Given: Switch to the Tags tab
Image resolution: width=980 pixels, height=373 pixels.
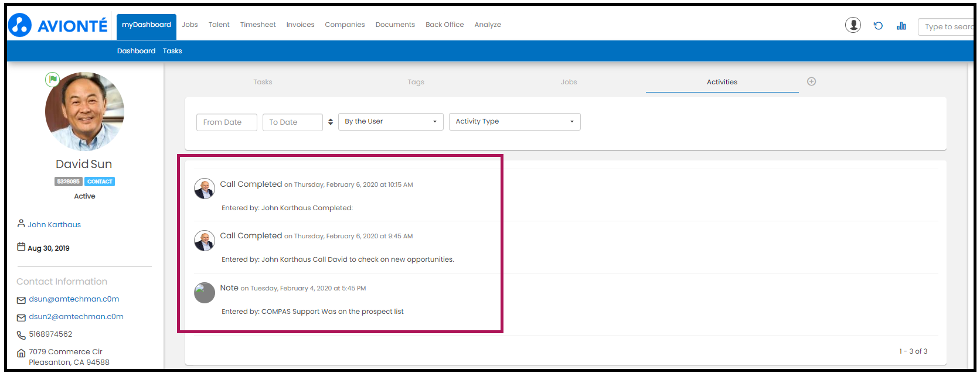Looking at the screenshot, I should coord(416,82).
